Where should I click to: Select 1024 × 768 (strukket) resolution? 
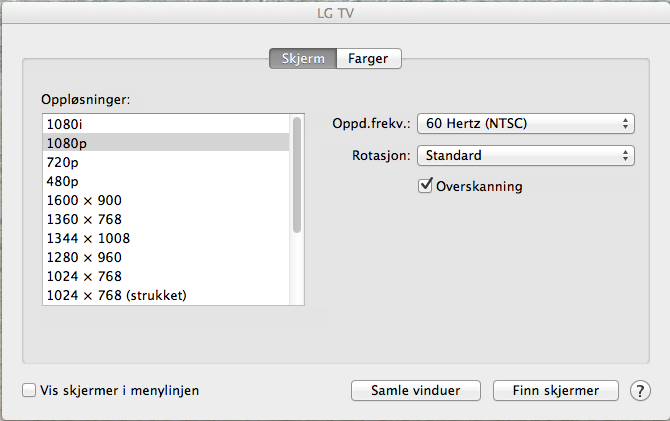[x=166, y=295]
